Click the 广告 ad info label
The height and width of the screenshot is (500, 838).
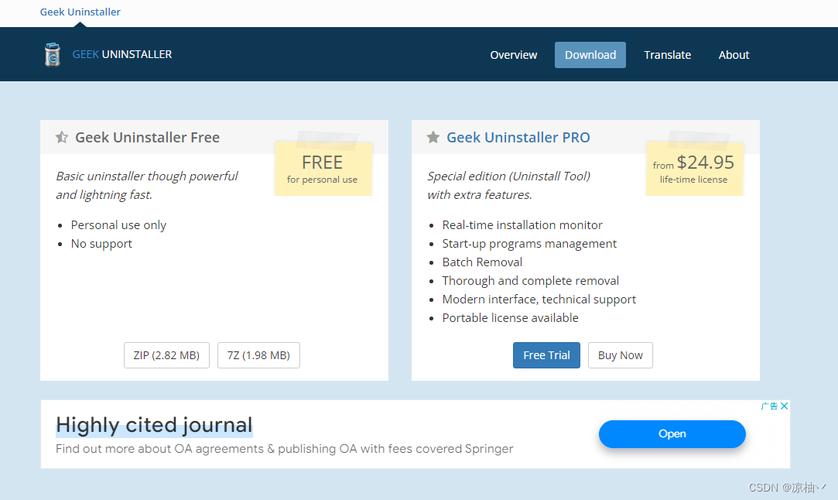pos(769,406)
